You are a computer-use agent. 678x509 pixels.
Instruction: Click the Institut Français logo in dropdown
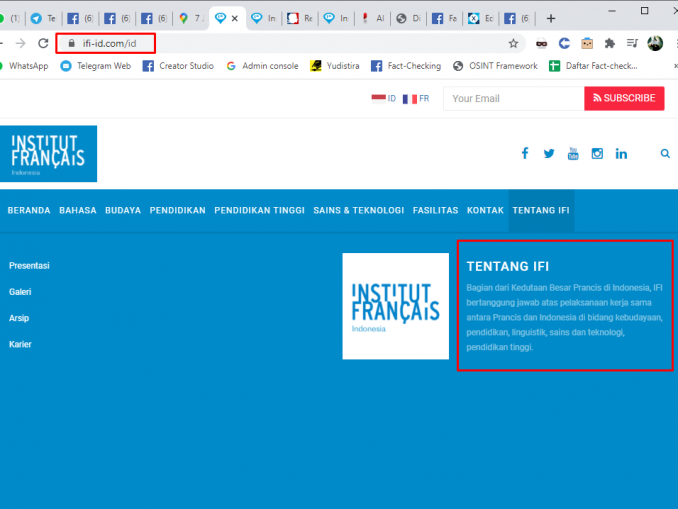tap(396, 306)
